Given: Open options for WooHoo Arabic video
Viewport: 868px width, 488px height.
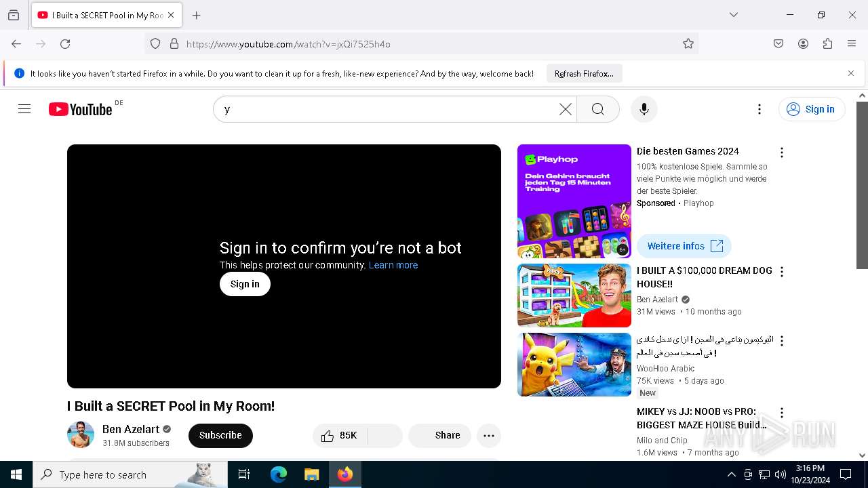Looking at the screenshot, I should (x=781, y=341).
